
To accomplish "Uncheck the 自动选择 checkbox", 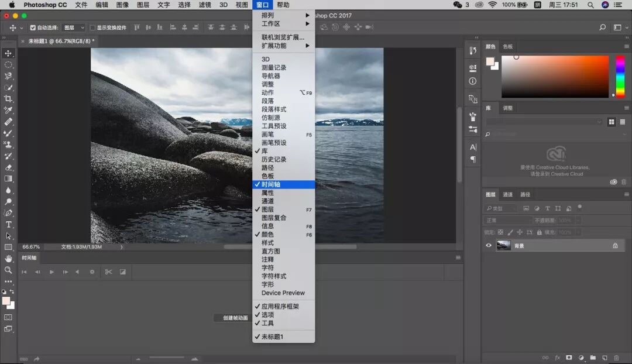I will point(33,28).
